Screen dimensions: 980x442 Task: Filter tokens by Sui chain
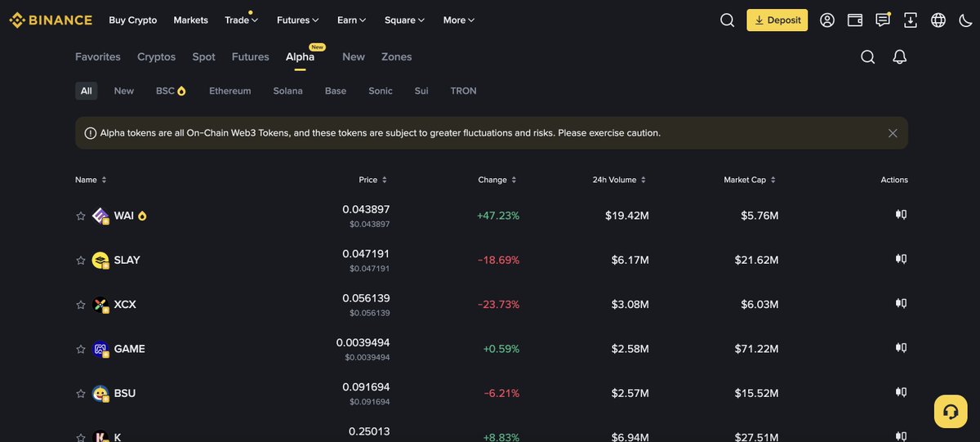coord(421,91)
